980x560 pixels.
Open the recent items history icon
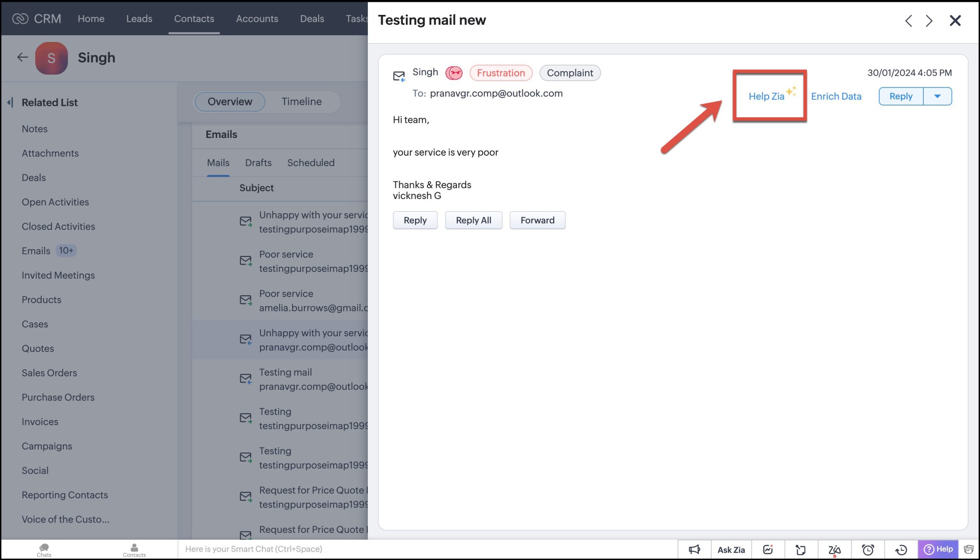pos(901,549)
